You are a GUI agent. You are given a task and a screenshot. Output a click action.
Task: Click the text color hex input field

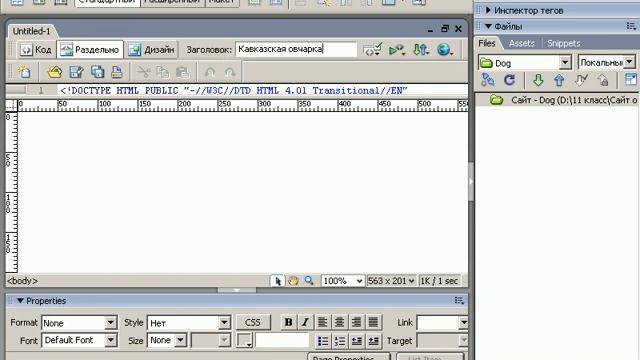tap(282, 340)
